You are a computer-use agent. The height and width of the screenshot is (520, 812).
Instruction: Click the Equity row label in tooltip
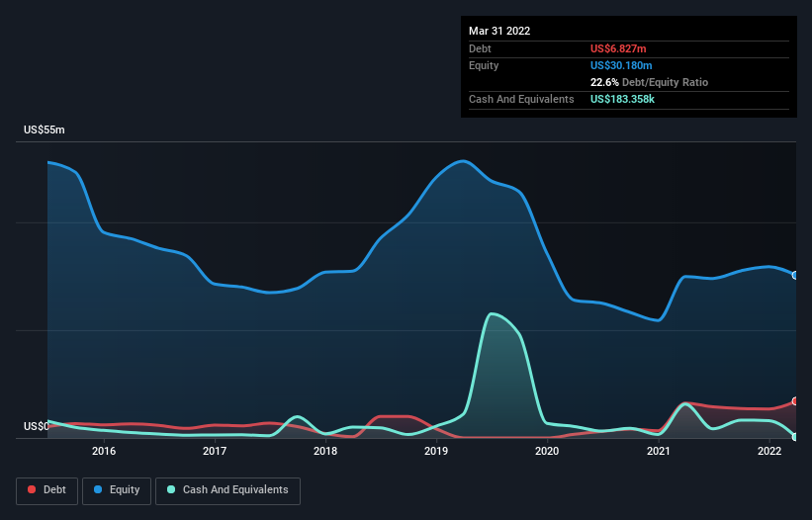[484, 65]
